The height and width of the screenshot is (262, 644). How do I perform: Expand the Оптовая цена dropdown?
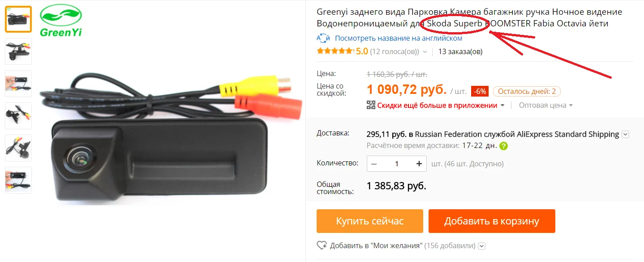[546, 106]
